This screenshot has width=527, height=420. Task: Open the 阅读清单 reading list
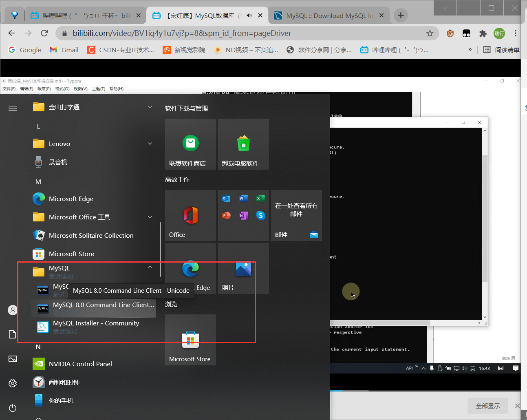point(501,50)
